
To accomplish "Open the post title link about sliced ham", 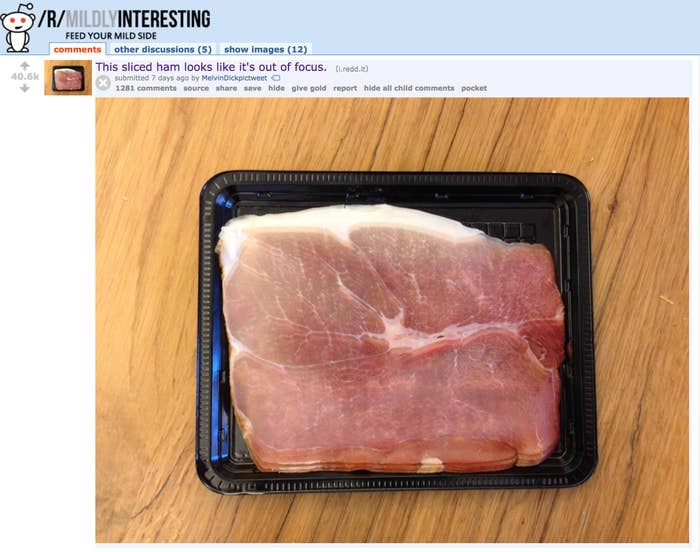I will click(211, 67).
